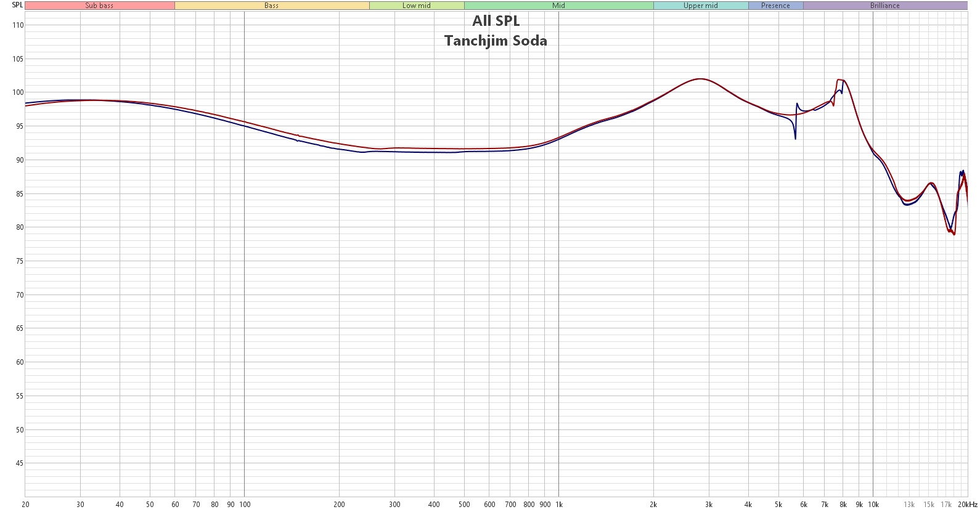980x512 pixels.
Task: Click the 3k label on frequency axis
Action: 709,505
